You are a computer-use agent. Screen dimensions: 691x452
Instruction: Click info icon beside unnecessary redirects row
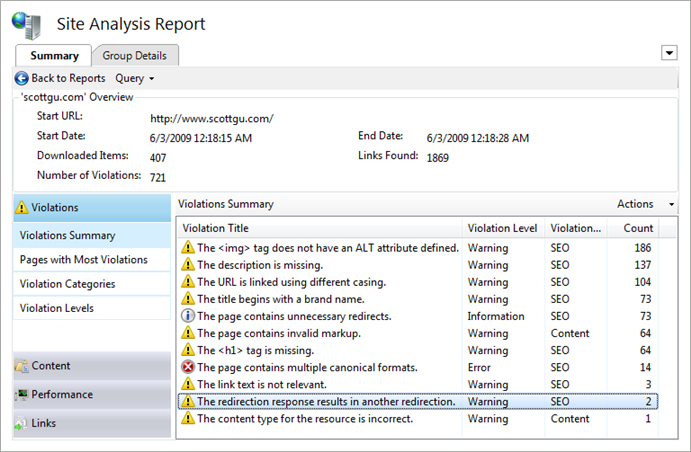(x=188, y=316)
